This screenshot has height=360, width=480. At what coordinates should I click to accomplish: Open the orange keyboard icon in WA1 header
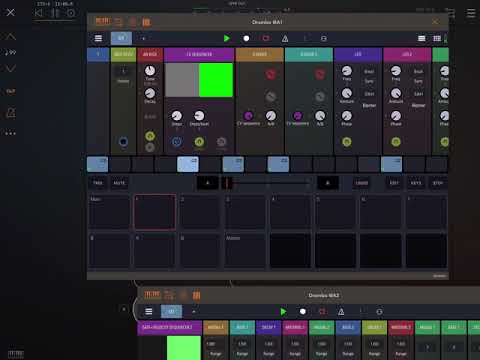click(x=102, y=21)
